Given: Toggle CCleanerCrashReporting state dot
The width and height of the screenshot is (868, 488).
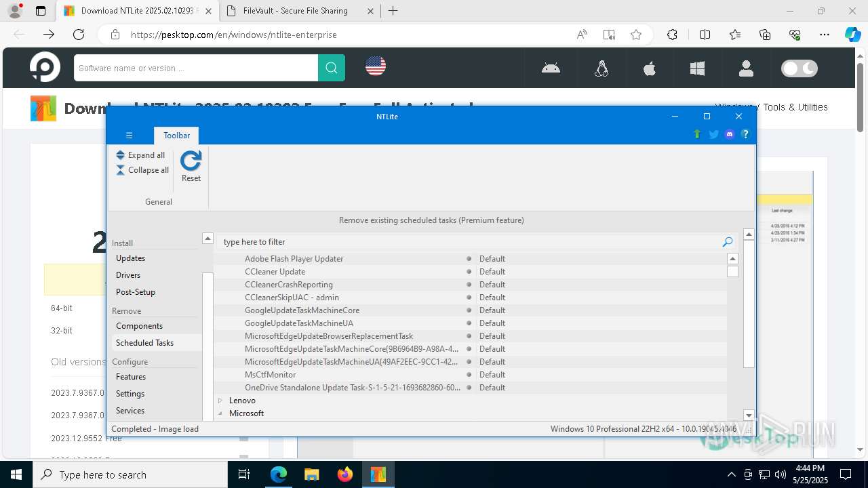Looking at the screenshot, I should pyautogui.click(x=469, y=285).
